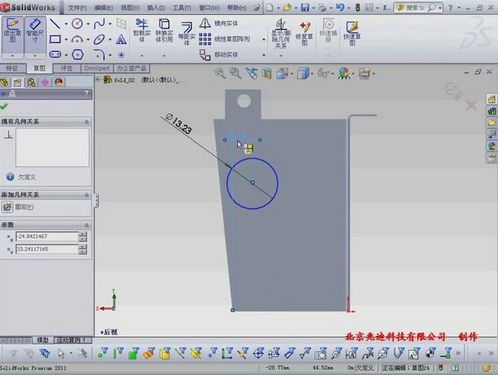The height and width of the screenshot is (375, 498).
Task: Click the X coordinate spinner arrows
Action: pos(83,236)
